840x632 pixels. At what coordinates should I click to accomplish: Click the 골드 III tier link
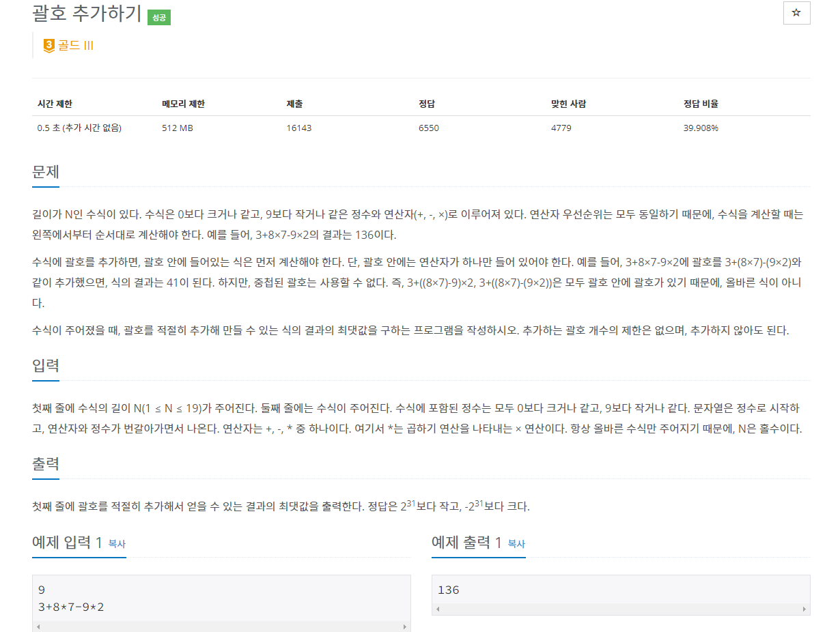pyautogui.click(x=75, y=46)
